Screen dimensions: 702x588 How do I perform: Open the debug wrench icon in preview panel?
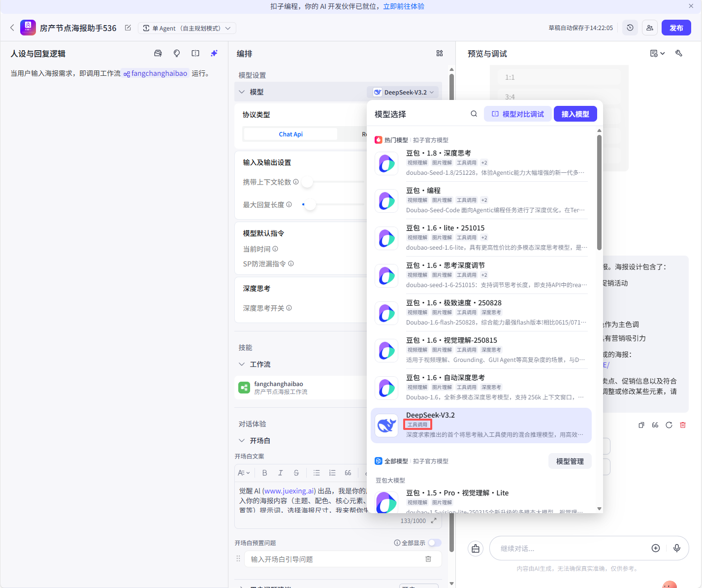[x=679, y=53]
